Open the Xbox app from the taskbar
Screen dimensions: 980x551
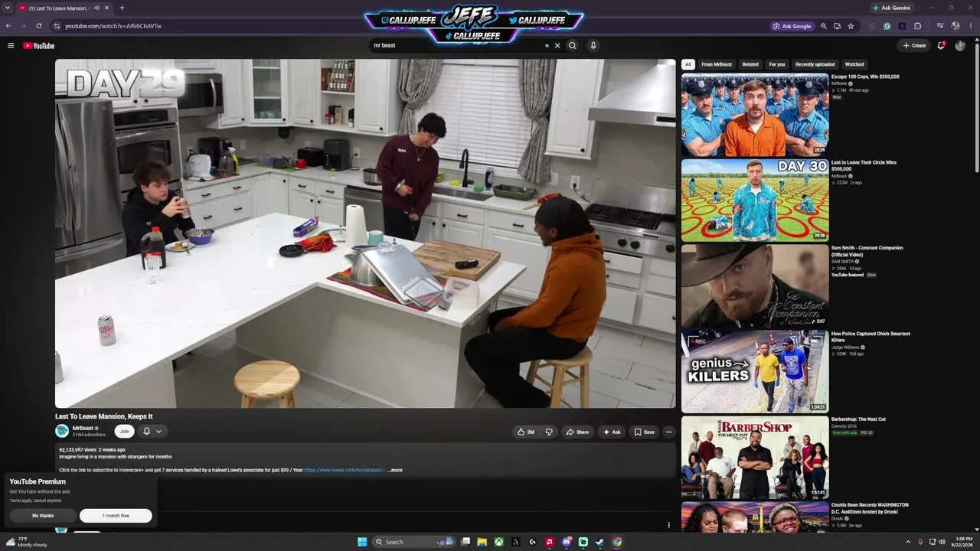pyautogui.click(x=498, y=542)
